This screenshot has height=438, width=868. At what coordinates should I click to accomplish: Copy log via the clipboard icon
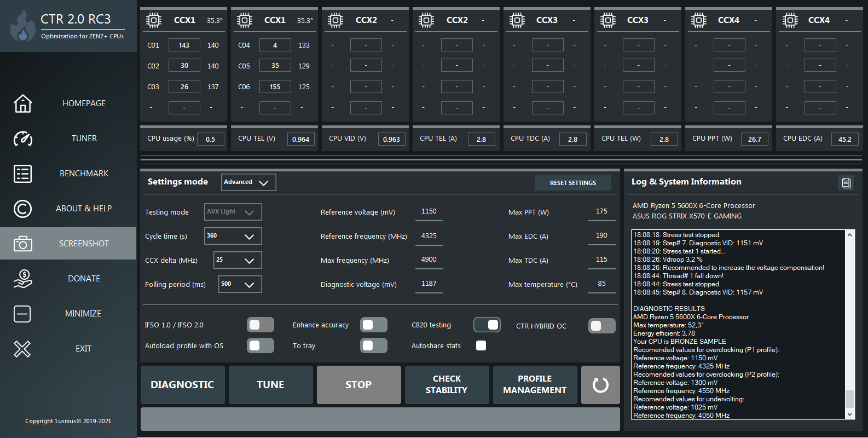(846, 183)
